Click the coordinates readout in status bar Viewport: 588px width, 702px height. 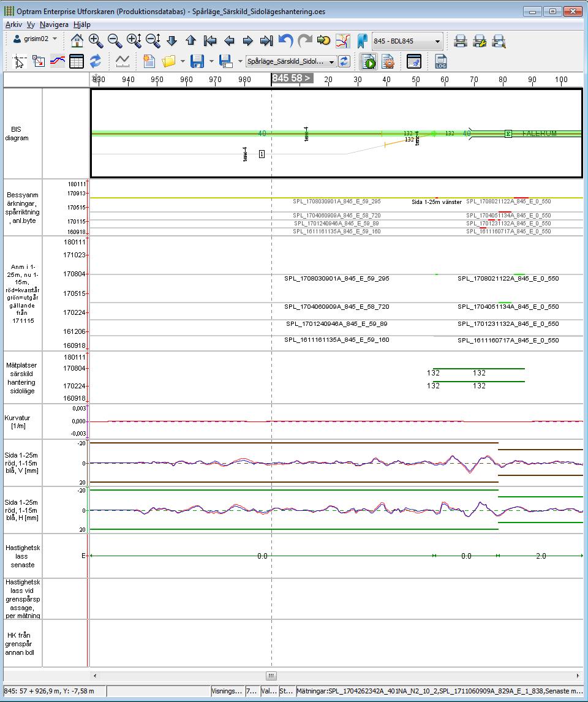(49, 691)
